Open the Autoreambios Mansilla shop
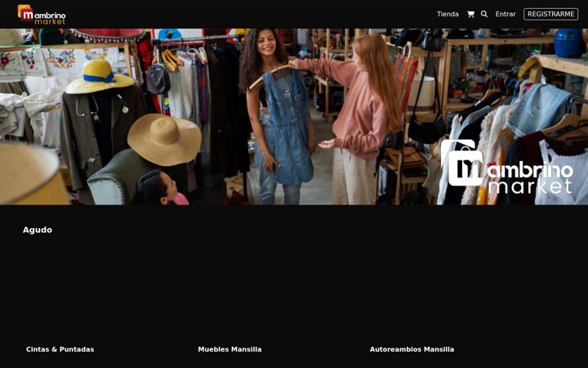 (412, 349)
